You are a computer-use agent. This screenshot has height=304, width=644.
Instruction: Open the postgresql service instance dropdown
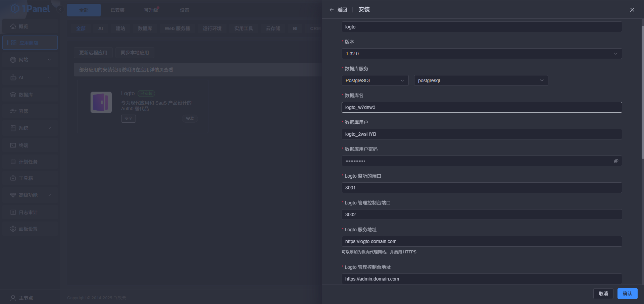481,80
